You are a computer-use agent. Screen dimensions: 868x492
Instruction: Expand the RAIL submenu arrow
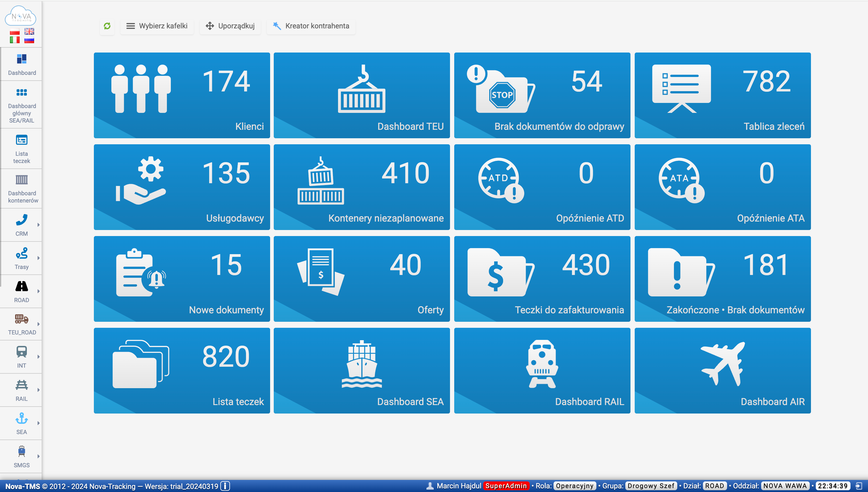[39, 390]
